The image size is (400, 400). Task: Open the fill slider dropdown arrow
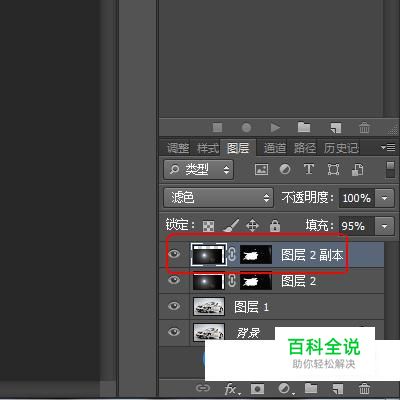click(x=384, y=226)
